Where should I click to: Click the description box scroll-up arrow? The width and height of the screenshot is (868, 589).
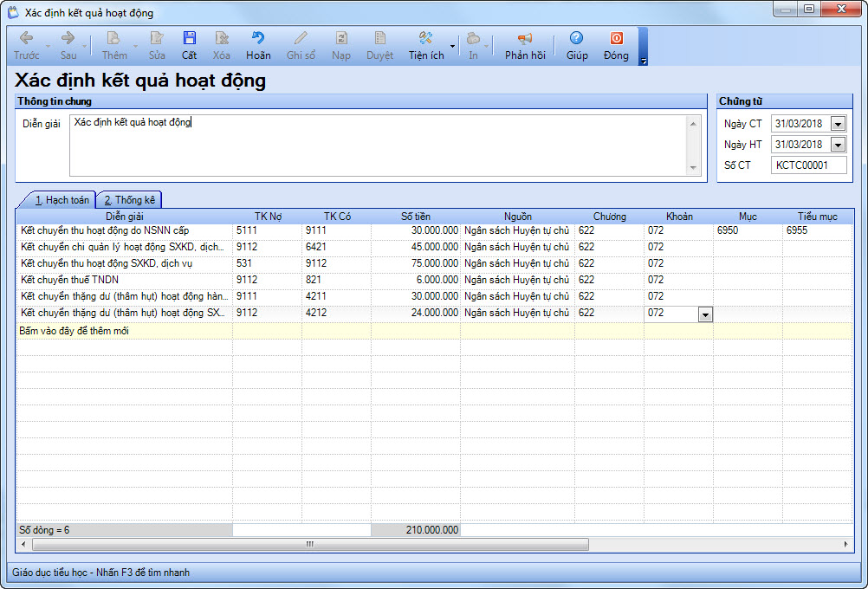pyautogui.click(x=694, y=124)
